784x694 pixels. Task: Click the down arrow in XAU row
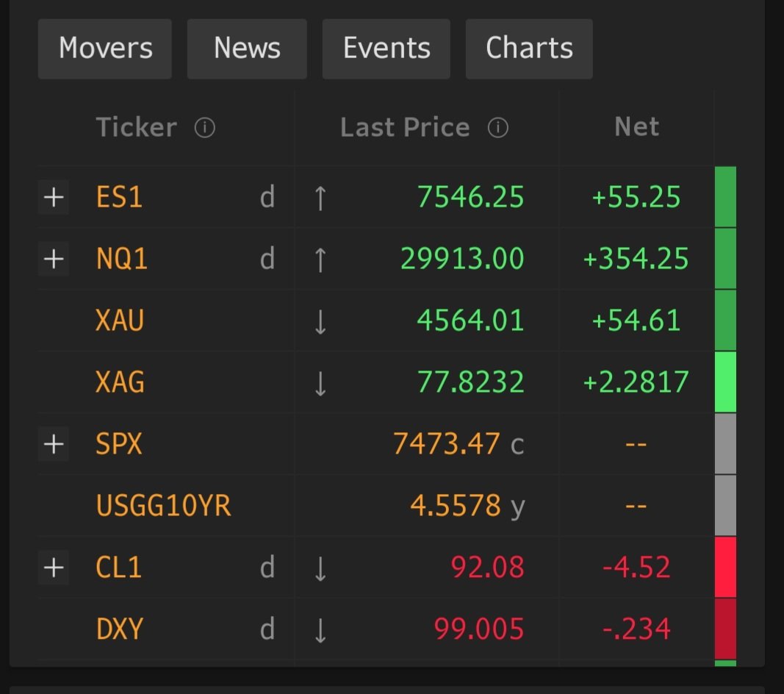(320, 322)
